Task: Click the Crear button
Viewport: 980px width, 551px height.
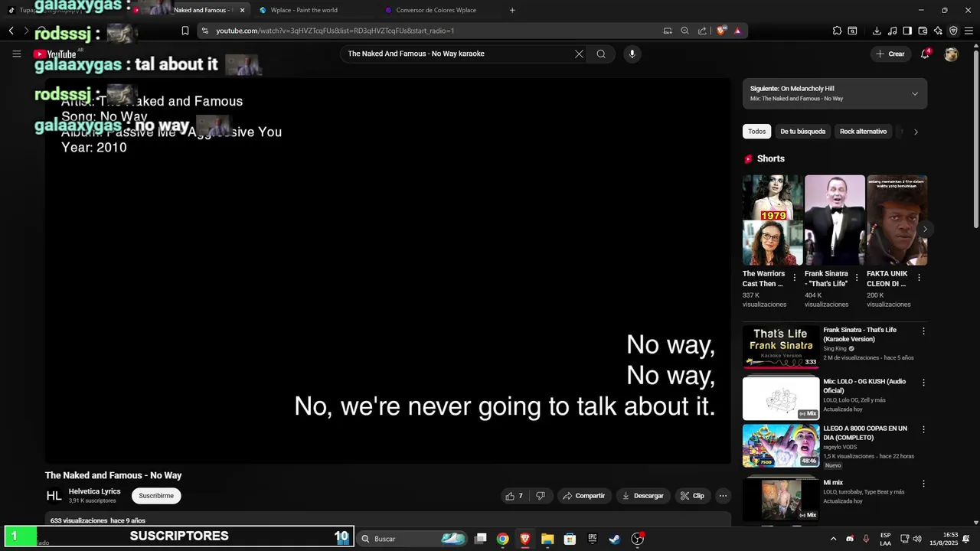Action: click(x=890, y=54)
